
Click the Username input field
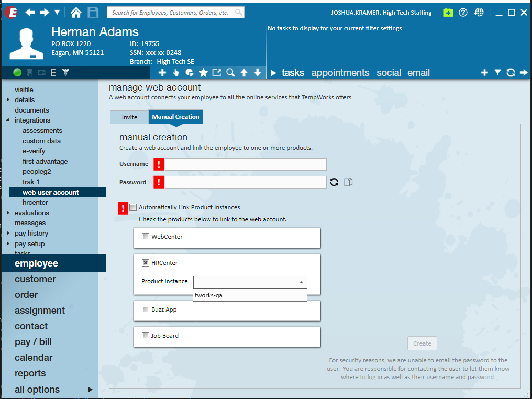pos(246,164)
